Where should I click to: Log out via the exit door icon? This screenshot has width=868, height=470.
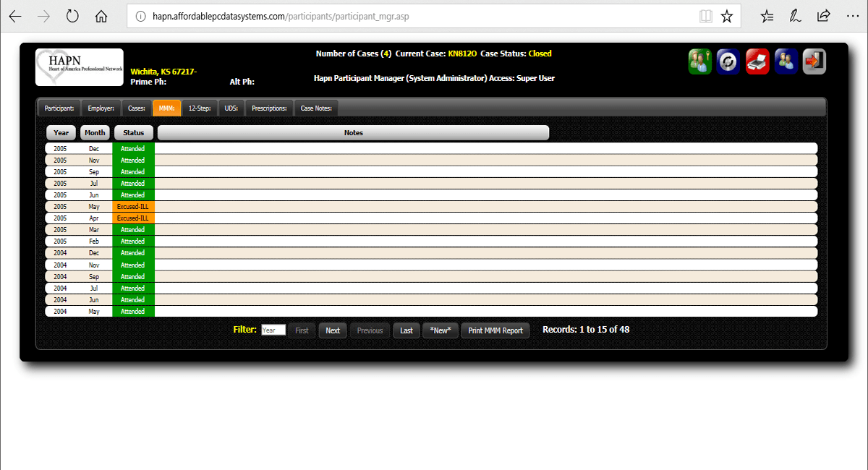814,61
